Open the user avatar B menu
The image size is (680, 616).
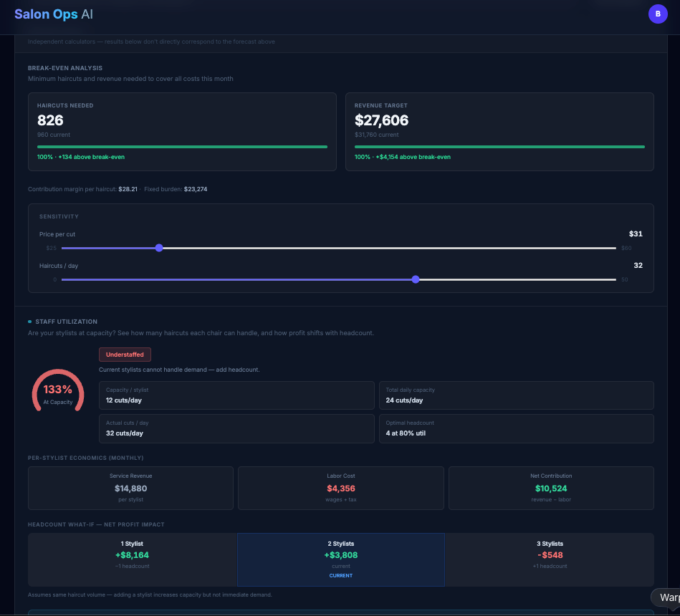(658, 14)
